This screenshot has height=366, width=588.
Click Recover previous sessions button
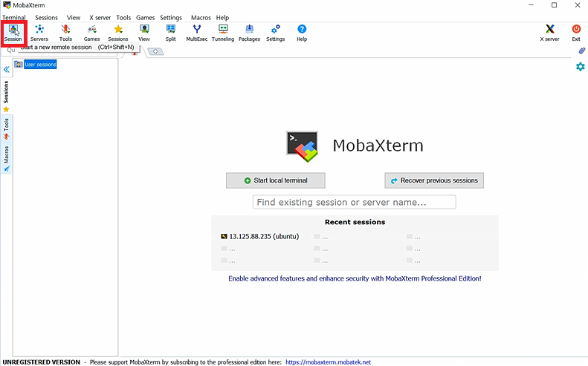pyautogui.click(x=434, y=180)
